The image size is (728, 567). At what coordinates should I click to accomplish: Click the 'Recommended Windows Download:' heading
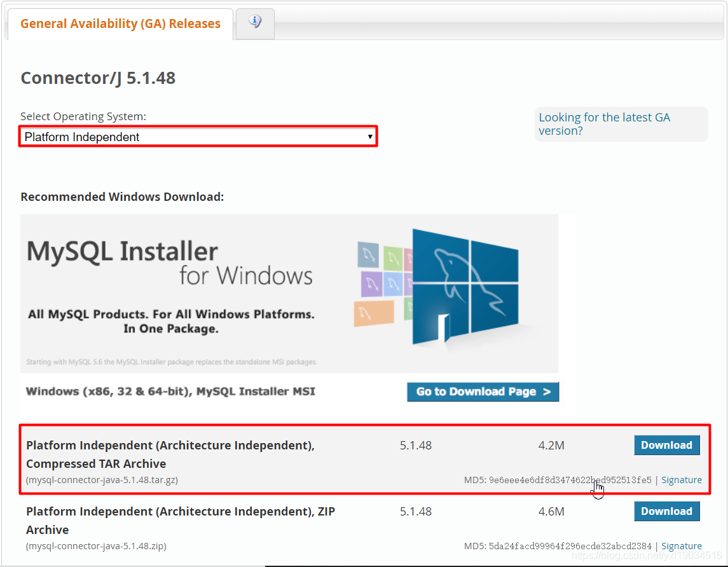(122, 196)
